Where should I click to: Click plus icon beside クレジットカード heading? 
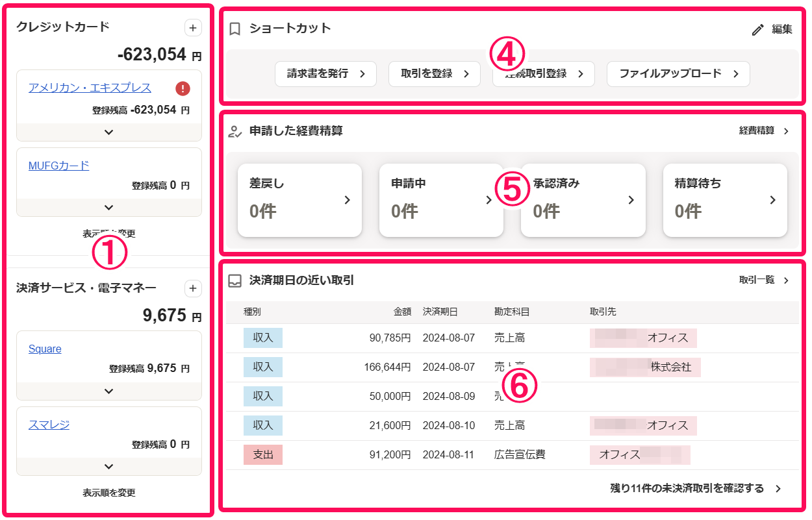(x=193, y=27)
